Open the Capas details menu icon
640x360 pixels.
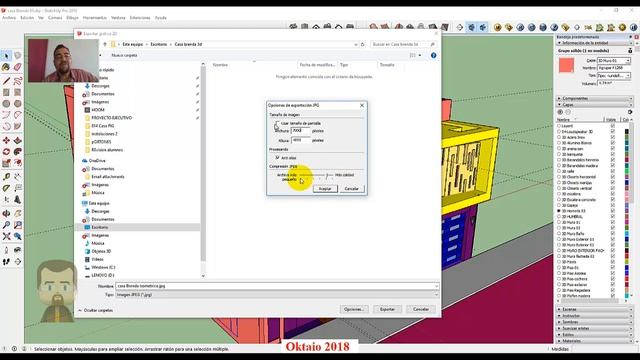tap(630, 112)
